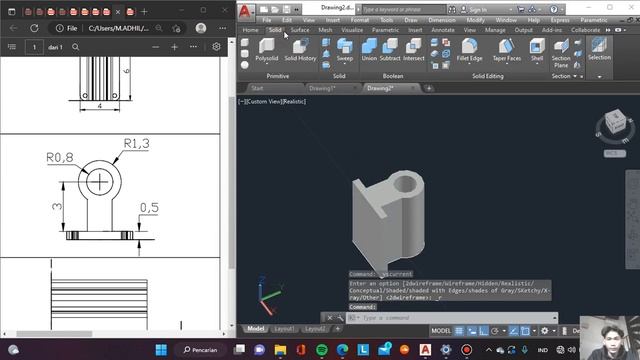
Task: Toggle grid display in status bar
Action: 459,331
